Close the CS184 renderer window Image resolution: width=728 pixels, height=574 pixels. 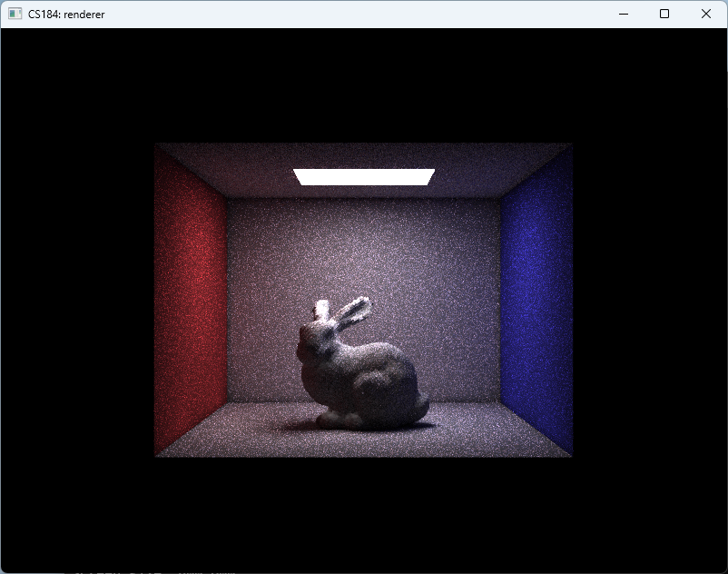[x=706, y=14]
